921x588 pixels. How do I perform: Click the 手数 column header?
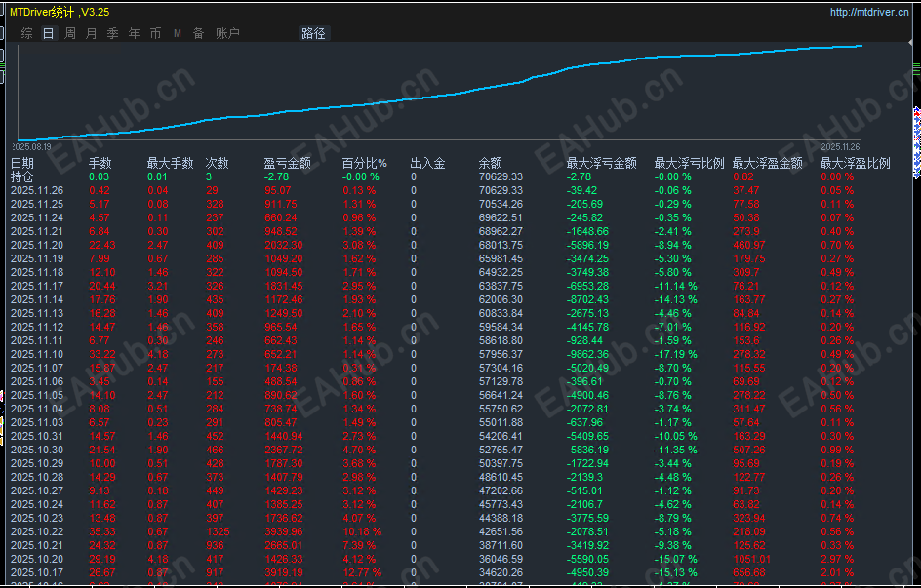[x=100, y=163]
